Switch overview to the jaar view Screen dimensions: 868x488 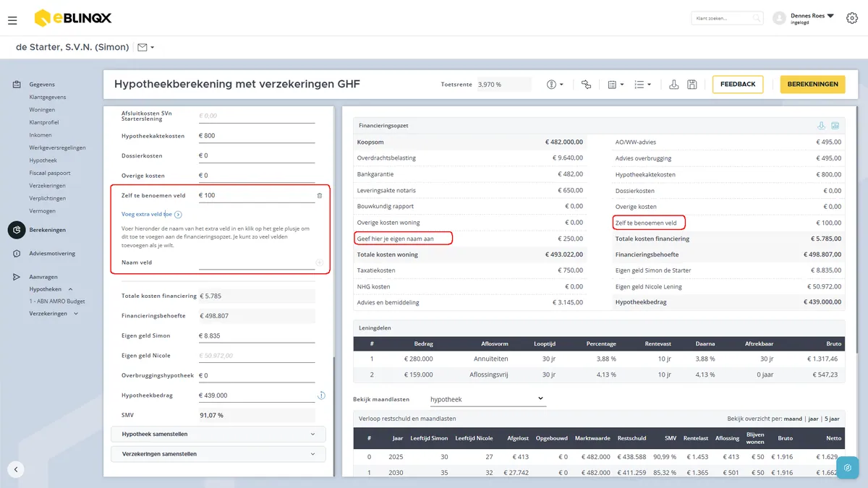point(812,419)
